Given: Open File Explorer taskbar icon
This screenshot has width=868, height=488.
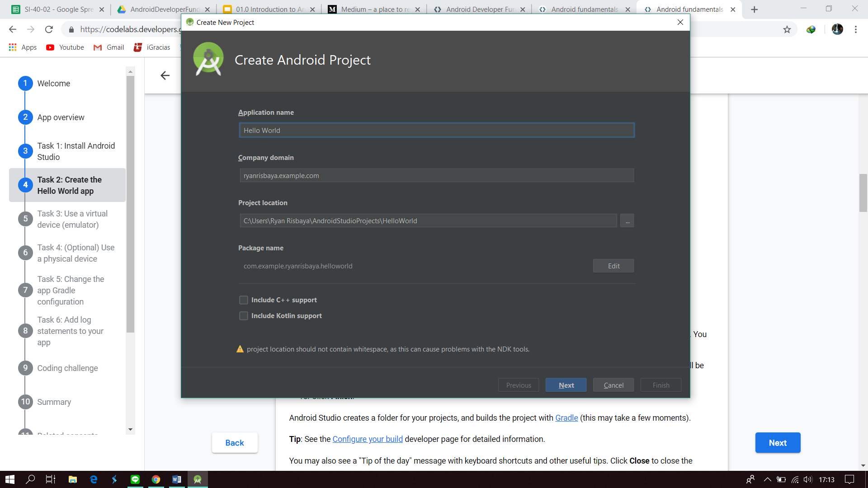Looking at the screenshot, I should pos(72,479).
